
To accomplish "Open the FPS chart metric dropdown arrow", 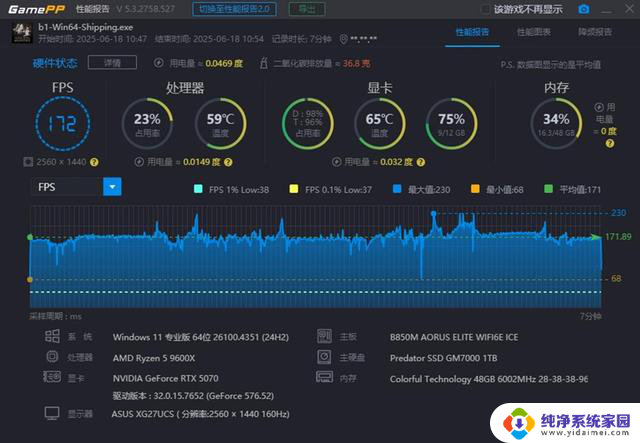I will click(x=112, y=187).
